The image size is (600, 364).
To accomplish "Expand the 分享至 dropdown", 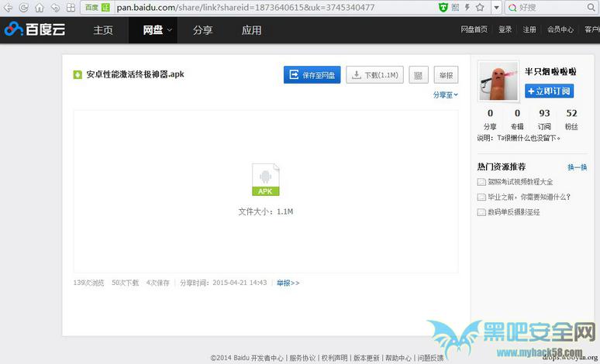I will (446, 94).
